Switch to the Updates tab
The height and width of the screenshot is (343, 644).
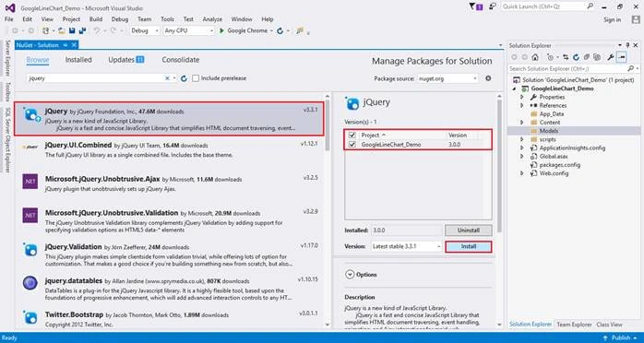click(x=125, y=60)
